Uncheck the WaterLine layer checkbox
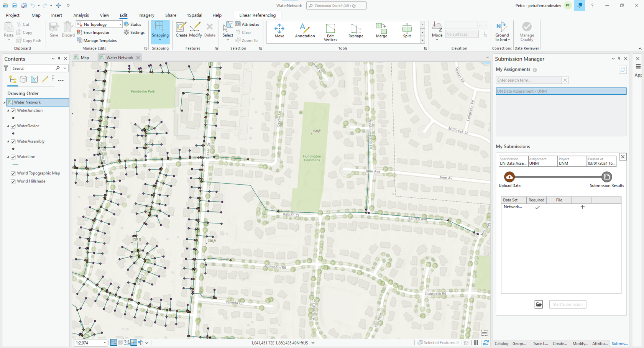 click(13, 157)
